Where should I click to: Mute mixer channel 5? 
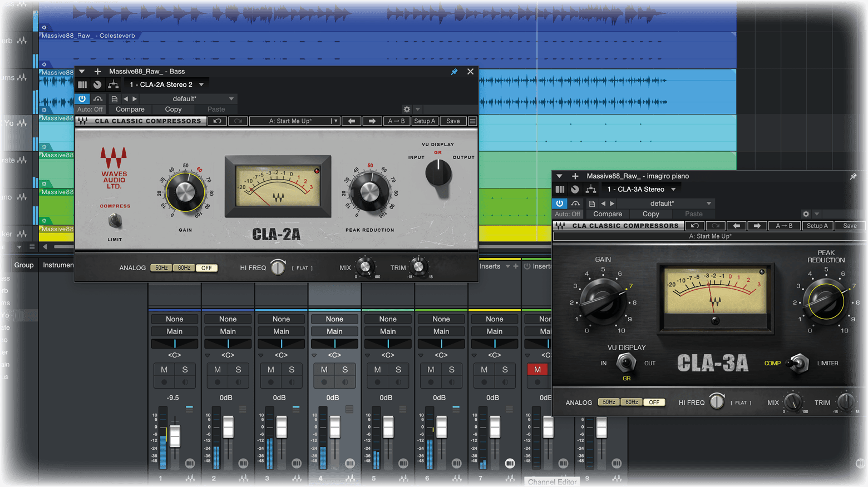point(377,370)
